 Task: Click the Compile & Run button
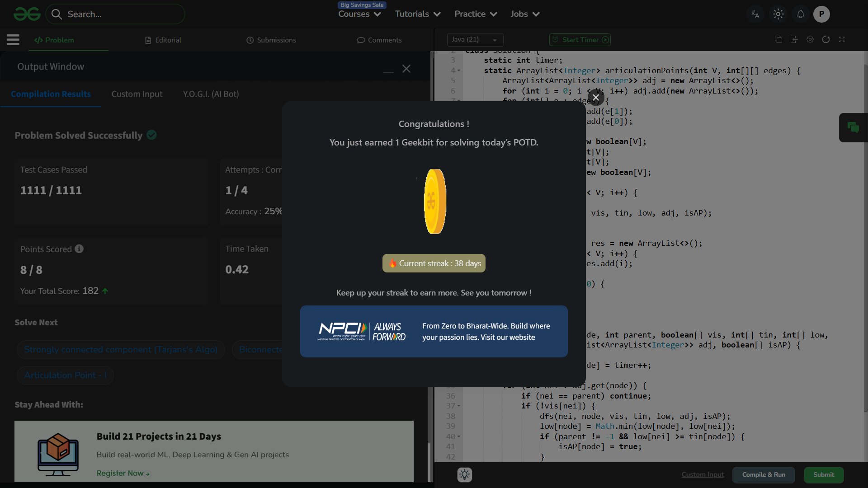(764, 474)
